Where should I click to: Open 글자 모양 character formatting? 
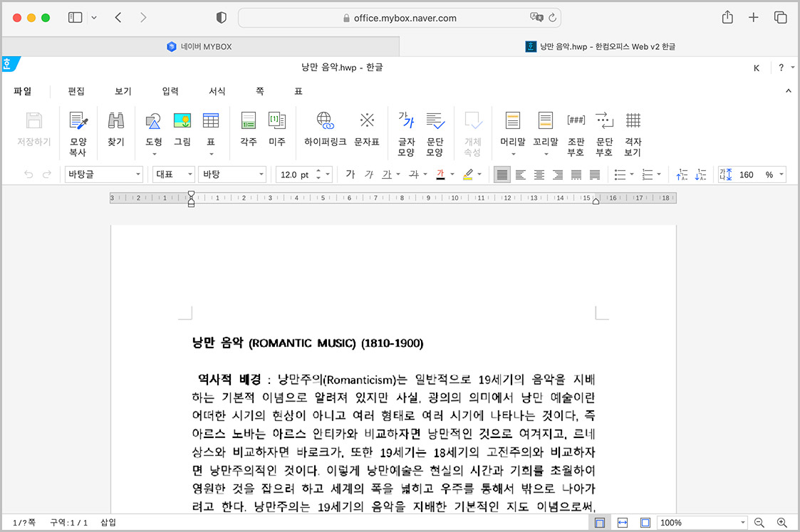[406, 128]
